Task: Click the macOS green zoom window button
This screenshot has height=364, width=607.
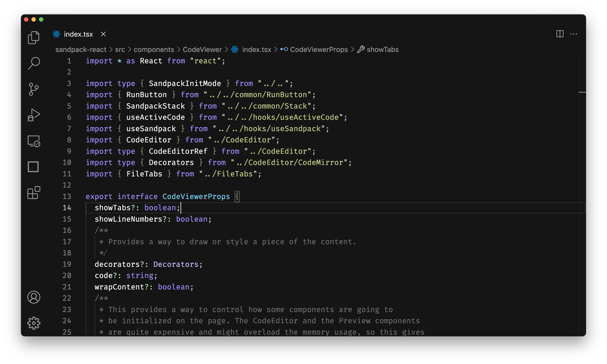Action: tap(41, 19)
